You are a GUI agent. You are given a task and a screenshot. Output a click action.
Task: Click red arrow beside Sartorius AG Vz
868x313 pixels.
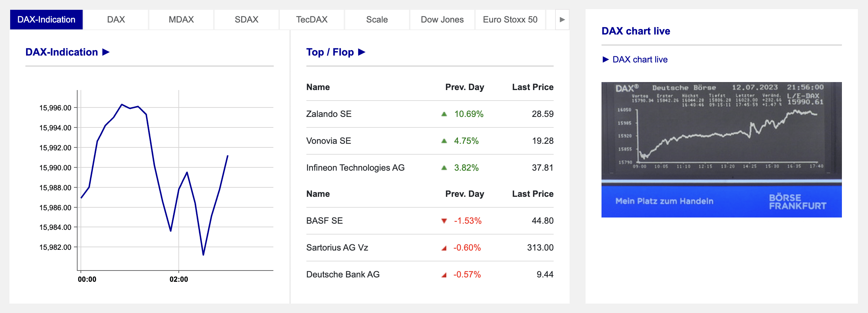(x=444, y=248)
